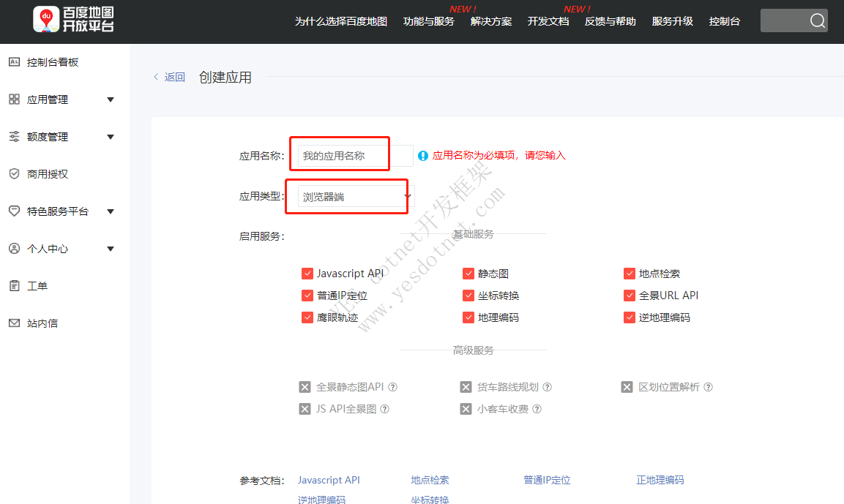The height and width of the screenshot is (504, 844).
Task: Click the search magnifier icon in header
Action: pos(817,20)
